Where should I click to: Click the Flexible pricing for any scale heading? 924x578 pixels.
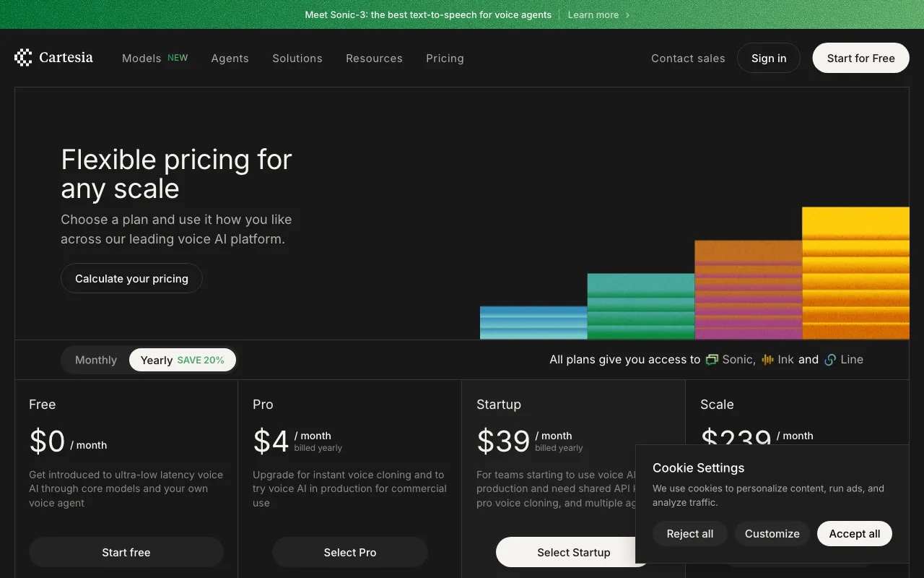[x=176, y=173]
